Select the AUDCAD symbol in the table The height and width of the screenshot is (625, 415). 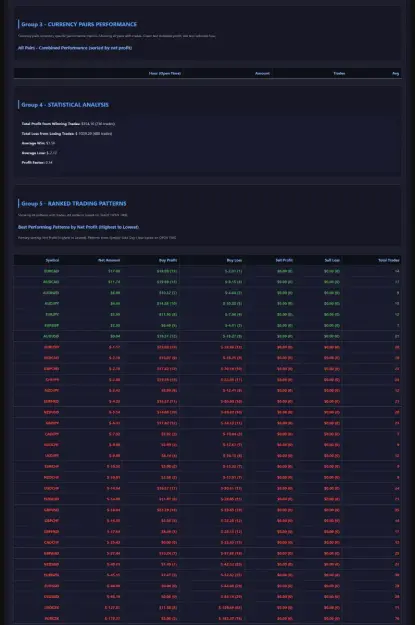coord(51,282)
